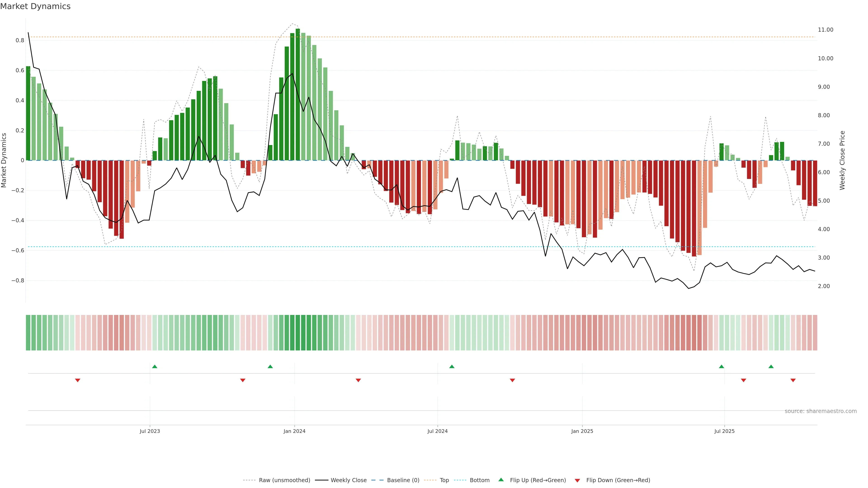Image resolution: width=868 pixels, height=488 pixels.
Task: Click the Jan 2024 x-axis label
Action: coord(294,431)
